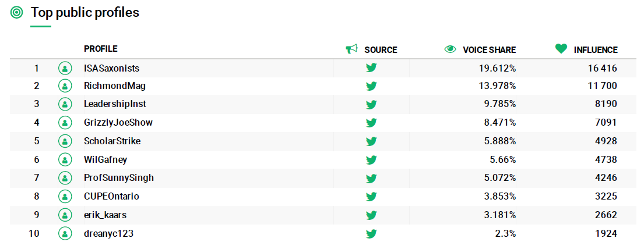The height and width of the screenshot is (242, 644).
Task: Click the Twitter bird icon in ISASaxonists row
Action: point(371,68)
